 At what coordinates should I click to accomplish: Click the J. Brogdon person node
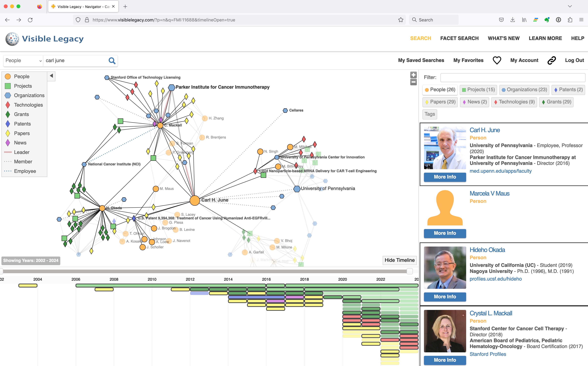point(154,228)
